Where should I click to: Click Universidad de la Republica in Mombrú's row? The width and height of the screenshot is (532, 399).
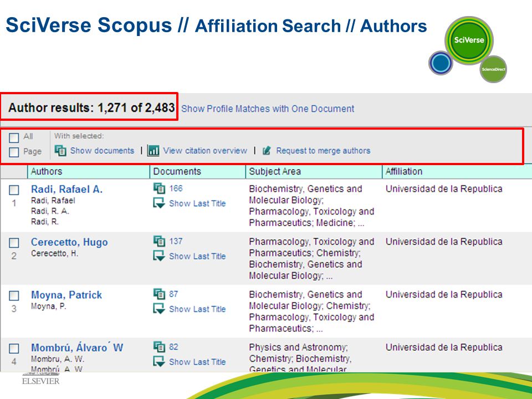[x=444, y=347]
